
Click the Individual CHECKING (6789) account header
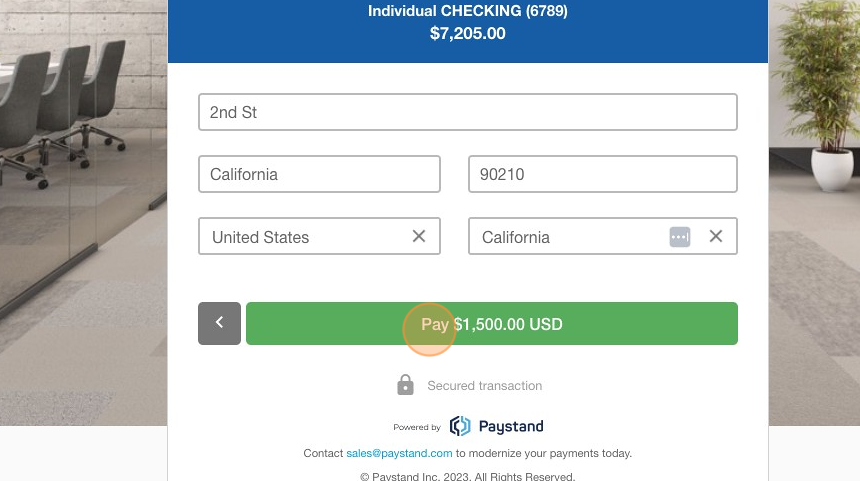(x=468, y=11)
